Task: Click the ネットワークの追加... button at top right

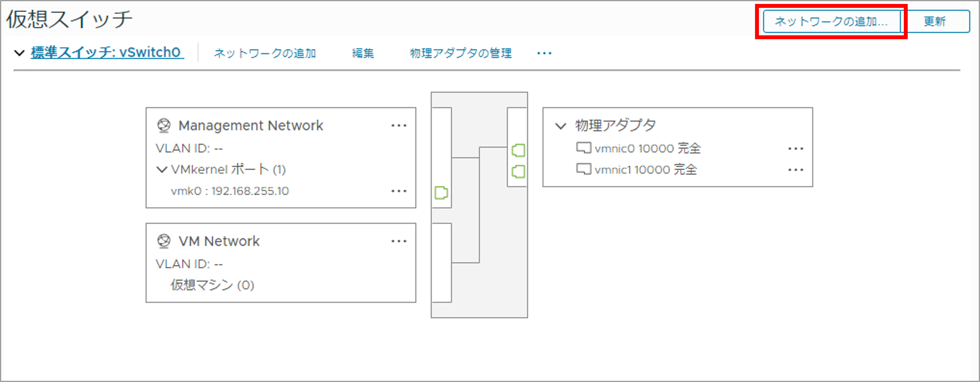Action: point(832,21)
